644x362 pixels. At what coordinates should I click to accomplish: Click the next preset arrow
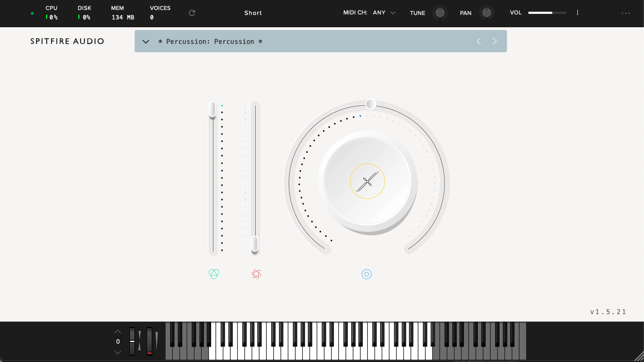pyautogui.click(x=495, y=41)
